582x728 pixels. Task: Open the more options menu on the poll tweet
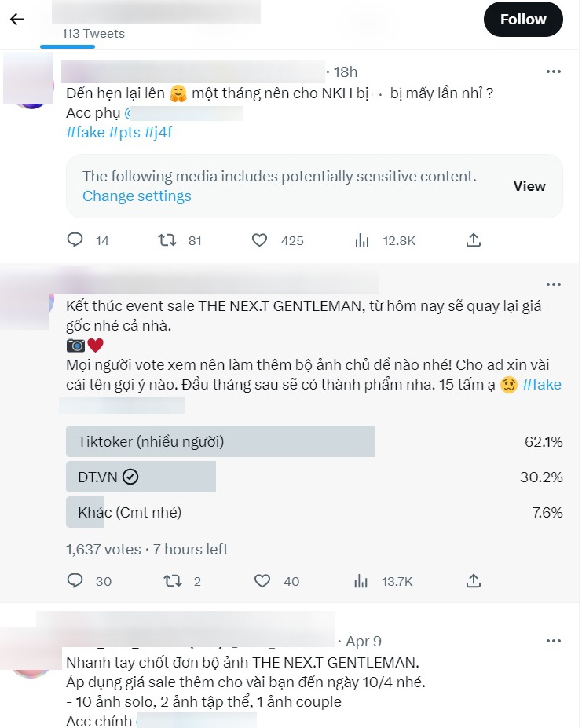(x=553, y=284)
